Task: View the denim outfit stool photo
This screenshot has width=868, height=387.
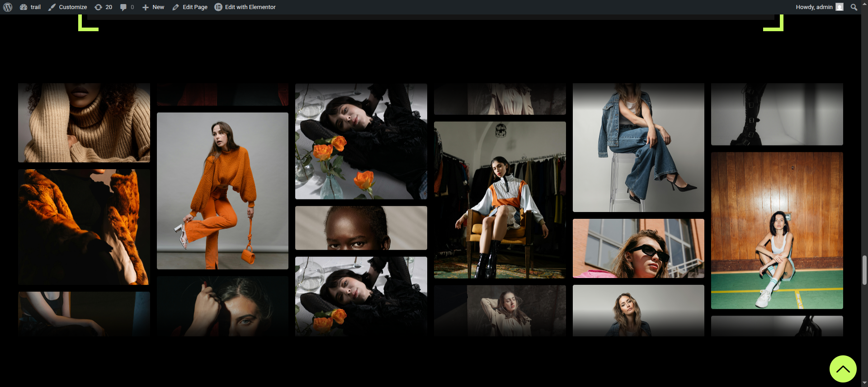Action: pos(638,147)
